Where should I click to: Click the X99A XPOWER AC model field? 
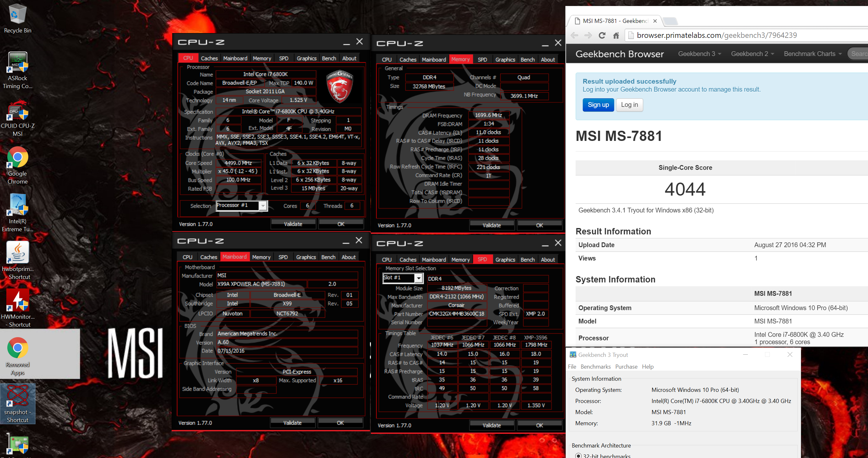point(261,284)
